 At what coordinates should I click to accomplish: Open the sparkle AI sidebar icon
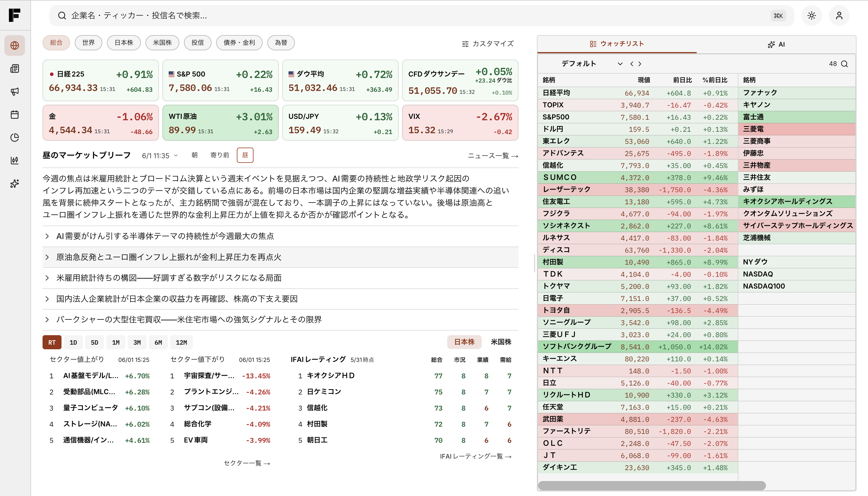click(x=15, y=184)
